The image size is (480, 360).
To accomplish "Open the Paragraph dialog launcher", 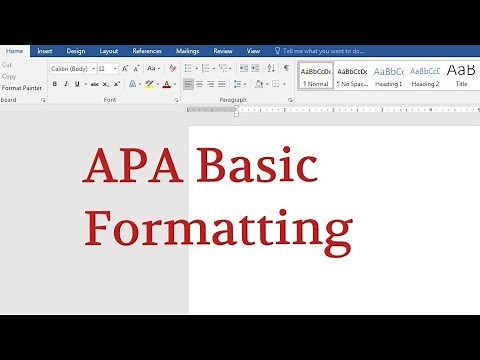I will click(290, 100).
